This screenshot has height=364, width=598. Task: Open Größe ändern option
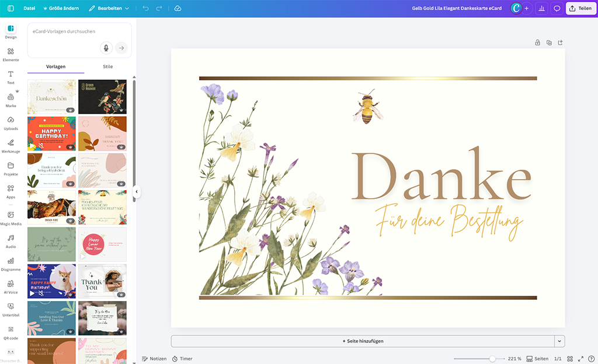coord(61,8)
